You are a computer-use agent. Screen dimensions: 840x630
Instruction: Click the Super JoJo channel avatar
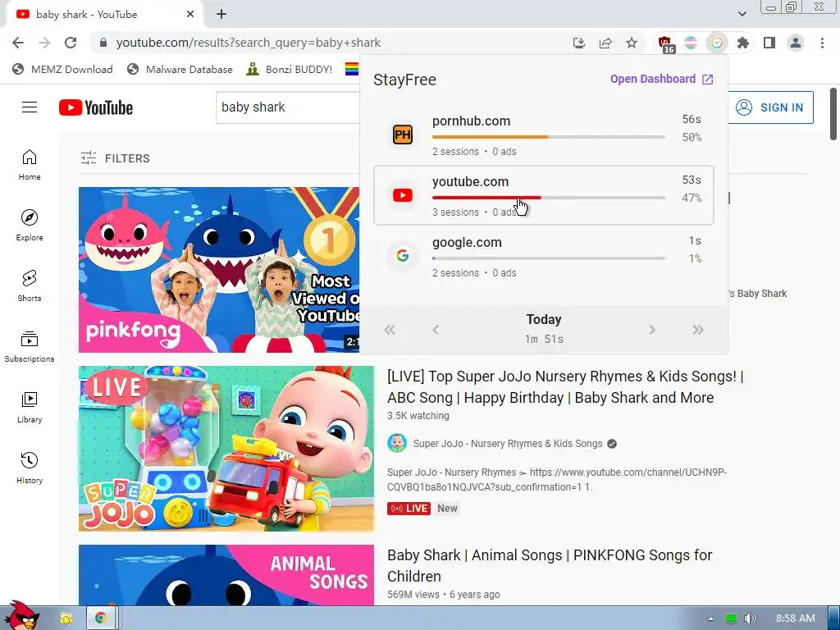[397, 444]
